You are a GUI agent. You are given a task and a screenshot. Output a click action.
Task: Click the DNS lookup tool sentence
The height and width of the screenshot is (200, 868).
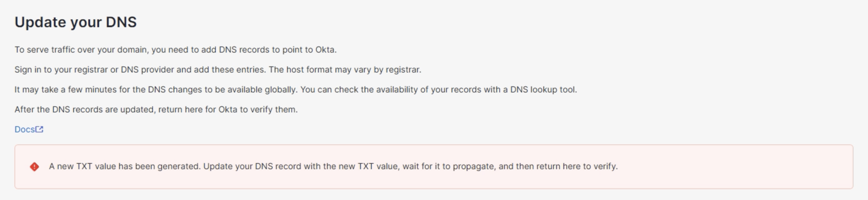pos(296,89)
